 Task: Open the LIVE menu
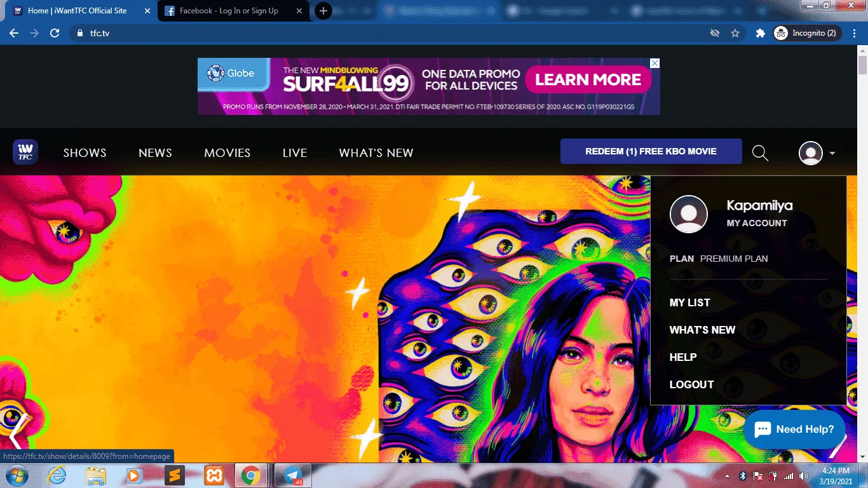pos(295,153)
